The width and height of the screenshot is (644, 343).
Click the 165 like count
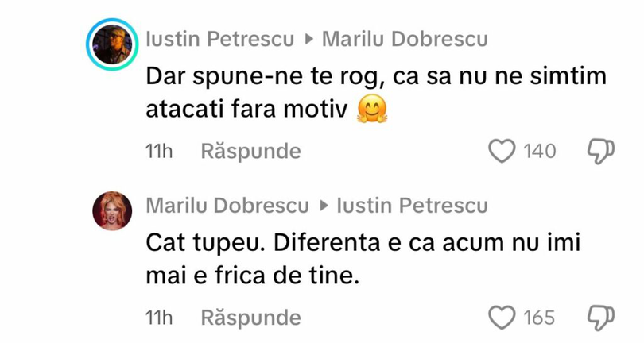[540, 318]
